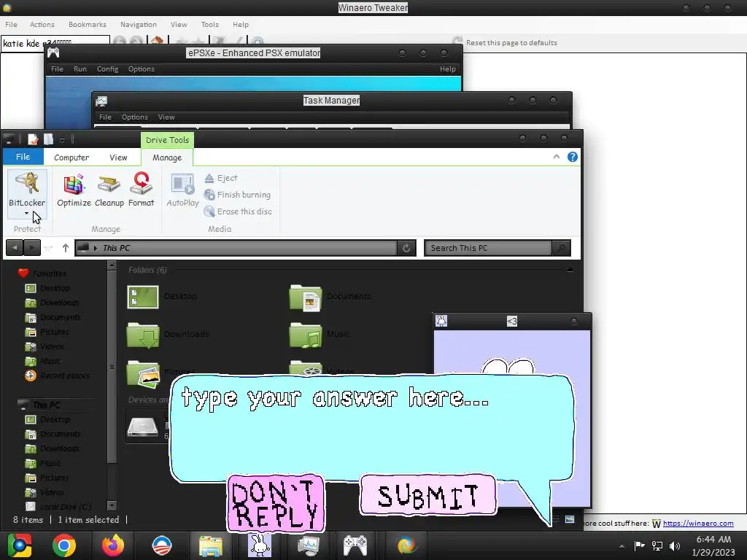Click the Optimize drive icon
747x560 pixels.
click(x=74, y=190)
